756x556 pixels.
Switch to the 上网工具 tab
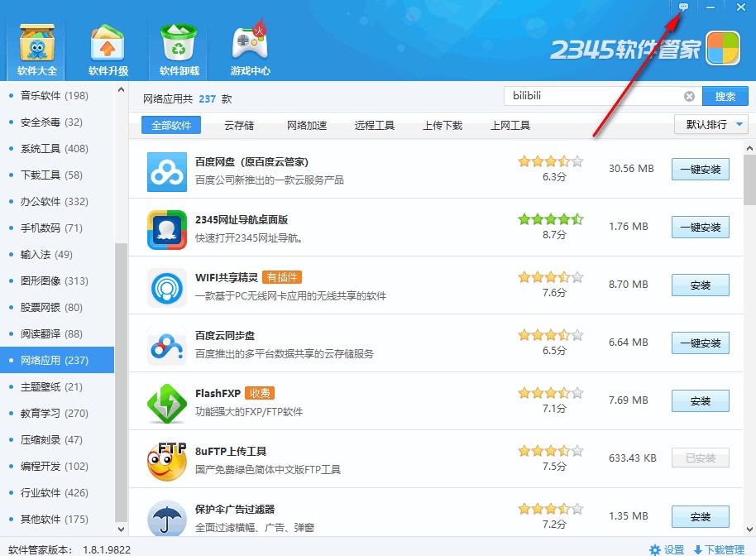coord(510,126)
